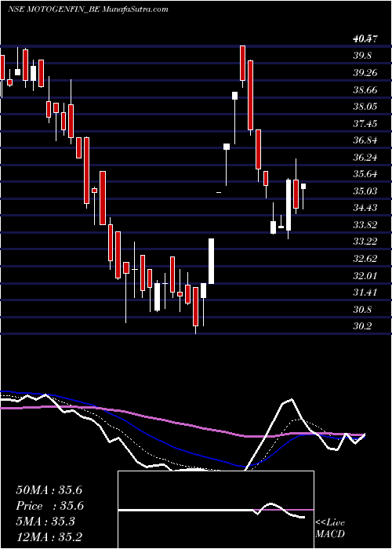Viewport: 392px width, 549px height.
Task: Click the 35.03 price axis label
Action: click(365, 191)
